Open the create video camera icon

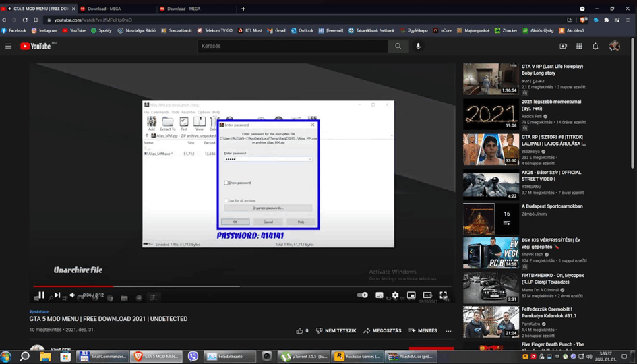563,47
